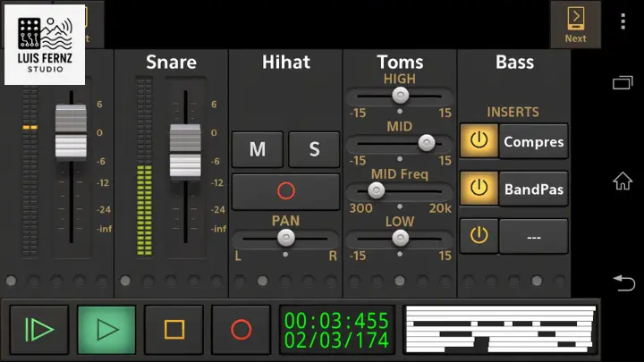Select the Hihat track header
The image size is (644, 362).
[x=286, y=63]
